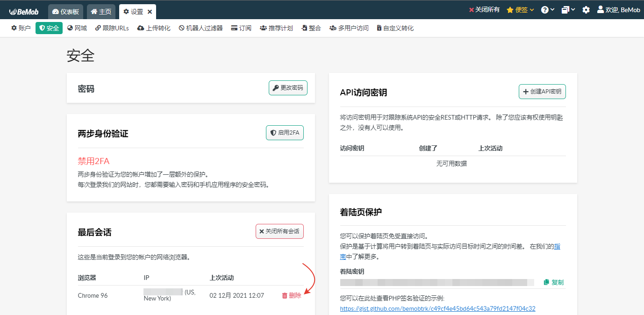Open the settings gear icon in top bar
644x315 pixels.
(x=586, y=10)
